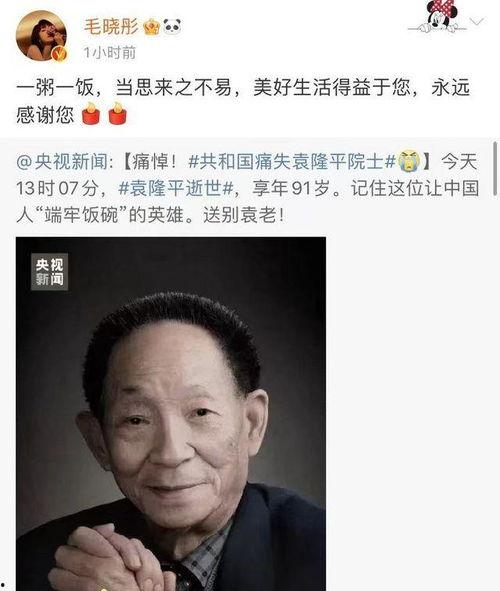Tap the verified V badge on avatar
The image size is (500, 591).
click(59, 54)
